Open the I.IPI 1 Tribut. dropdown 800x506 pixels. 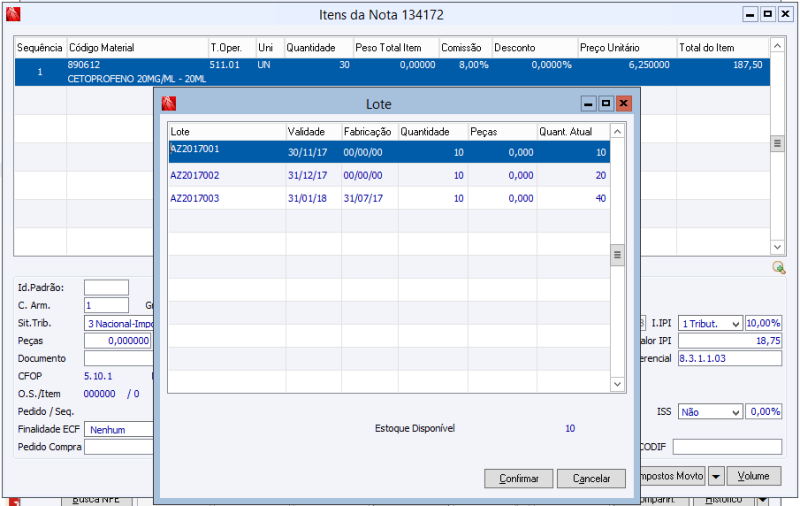point(710,323)
